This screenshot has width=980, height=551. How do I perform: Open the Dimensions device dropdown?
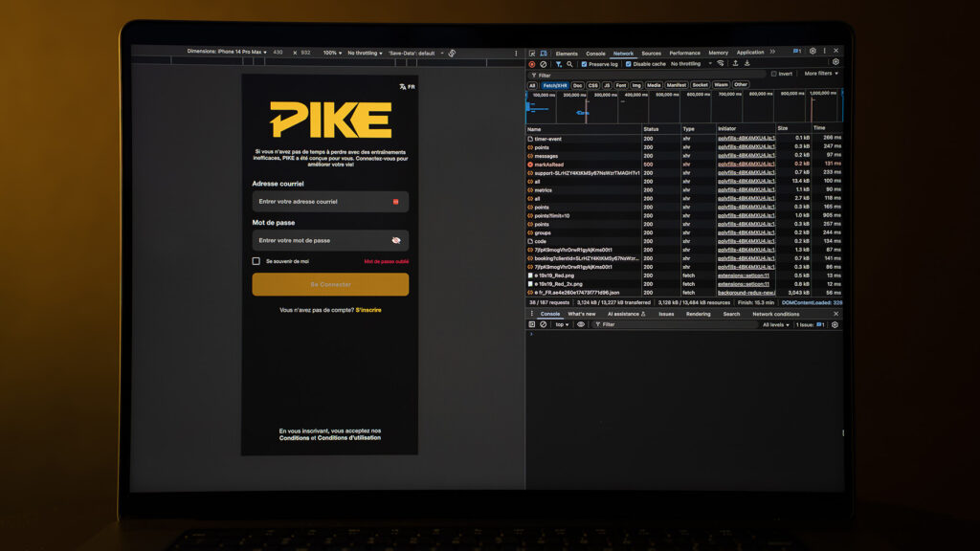tap(227, 52)
